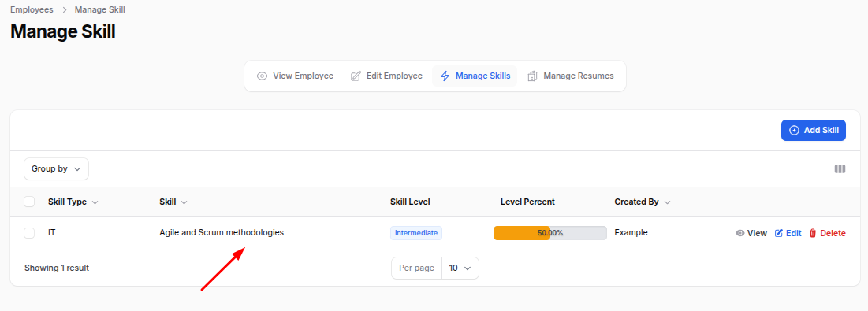Switch to the Edit Employee tab
The height and width of the screenshot is (311, 868).
(386, 76)
